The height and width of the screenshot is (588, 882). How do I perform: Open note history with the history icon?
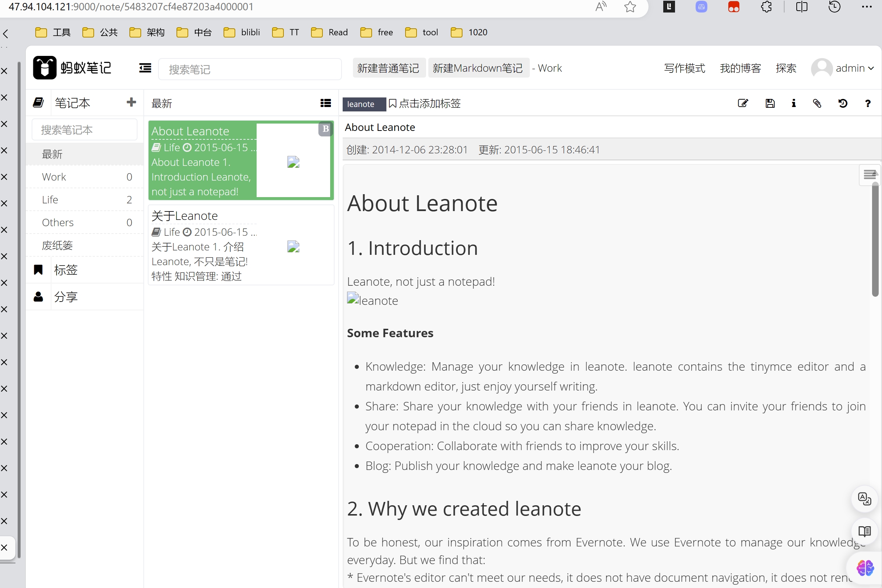(x=843, y=103)
